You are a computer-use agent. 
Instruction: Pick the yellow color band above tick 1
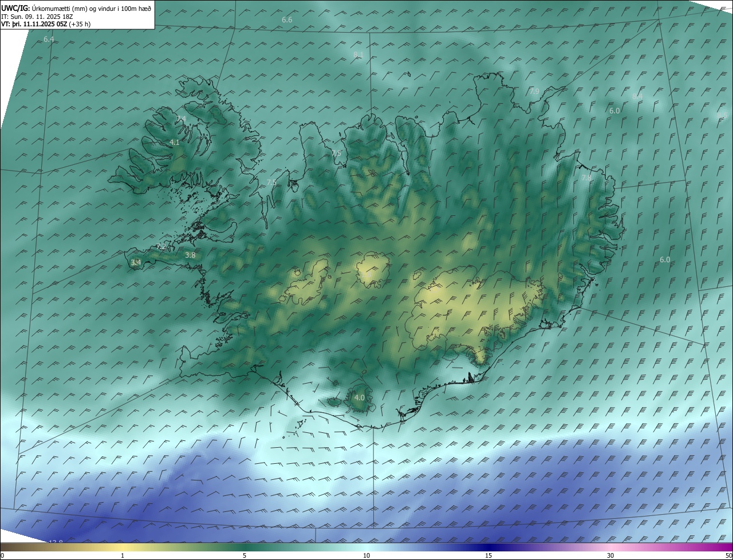[123, 547]
